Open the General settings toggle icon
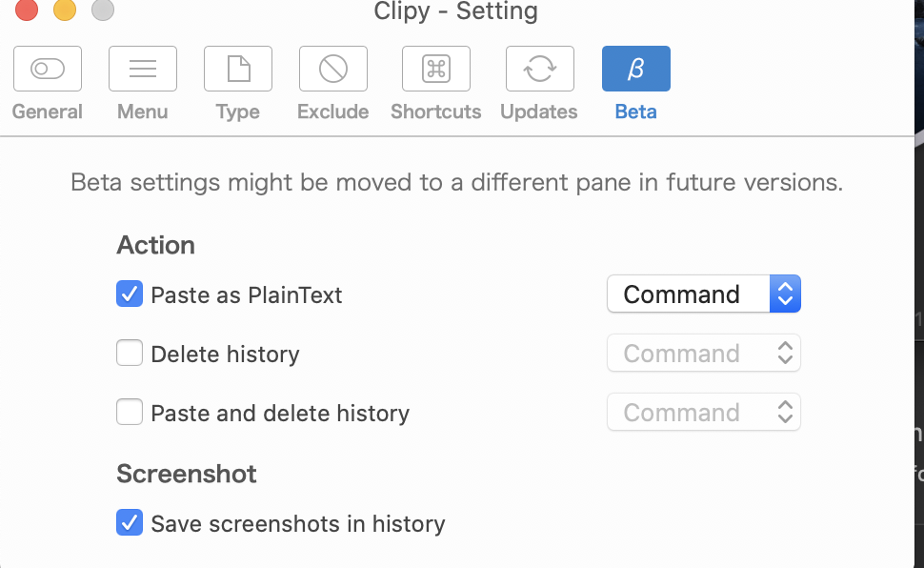This screenshot has width=924, height=568. pos(47,69)
